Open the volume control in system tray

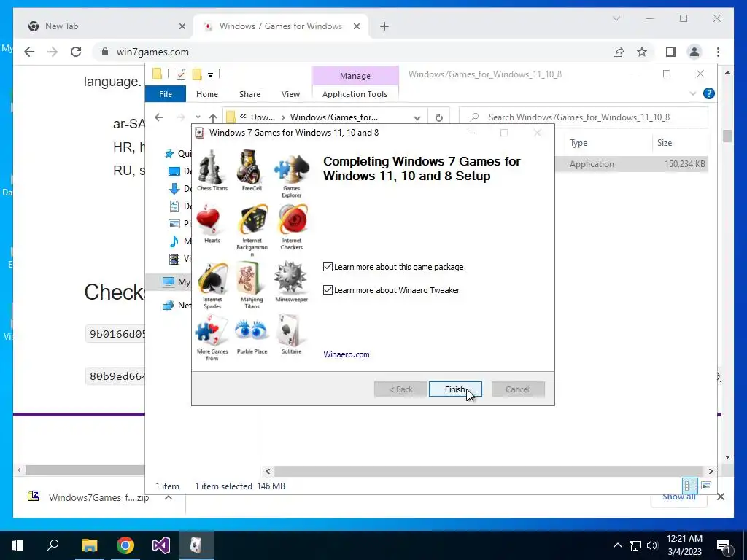652,545
